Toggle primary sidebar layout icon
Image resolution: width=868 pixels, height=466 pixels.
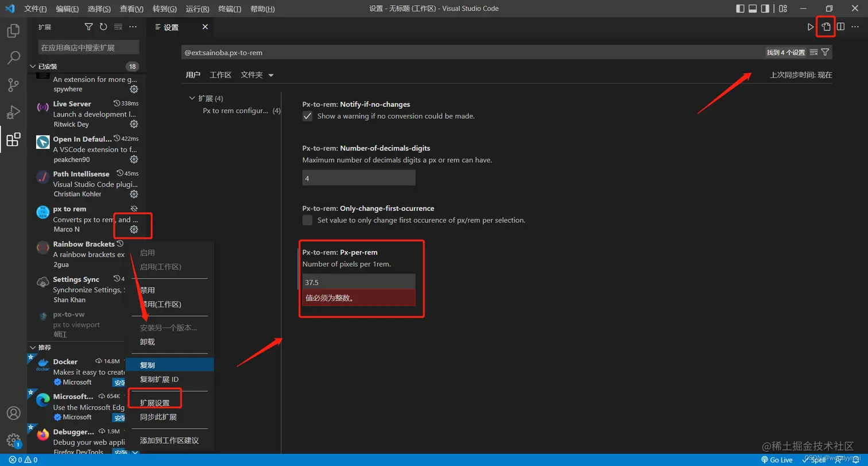741,9
